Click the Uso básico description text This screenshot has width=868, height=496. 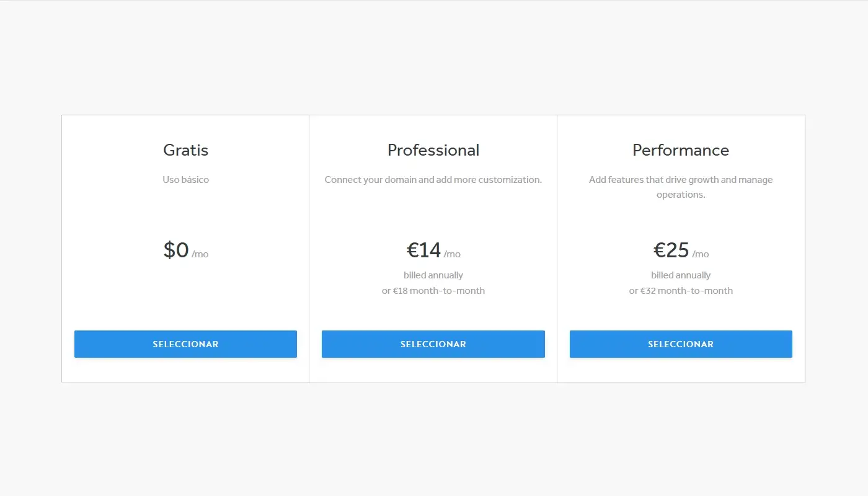(185, 179)
